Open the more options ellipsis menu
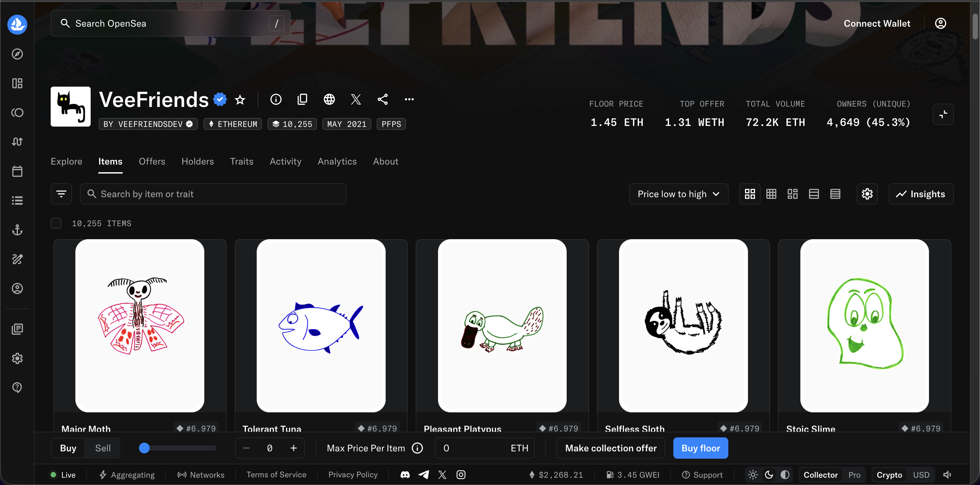The height and width of the screenshot is (485, 980). point(409,100)
